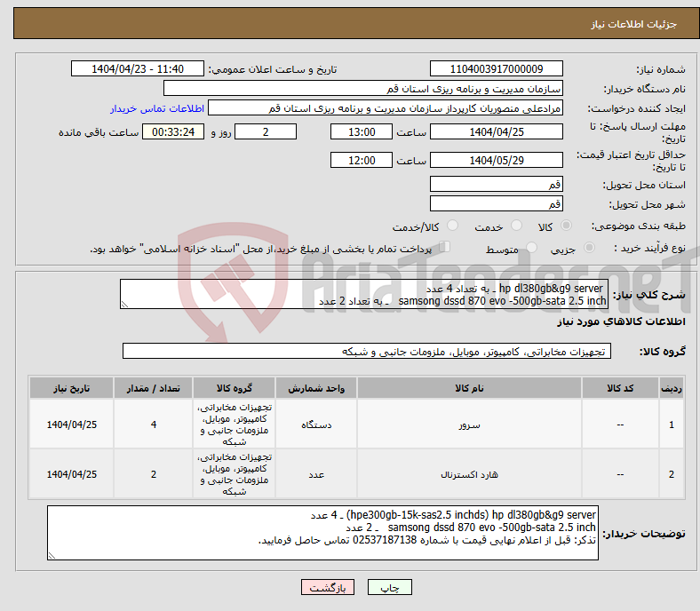The image size is (700, 611).
Task: Click the واحد شمارش column header
Action: pos(316,388)
